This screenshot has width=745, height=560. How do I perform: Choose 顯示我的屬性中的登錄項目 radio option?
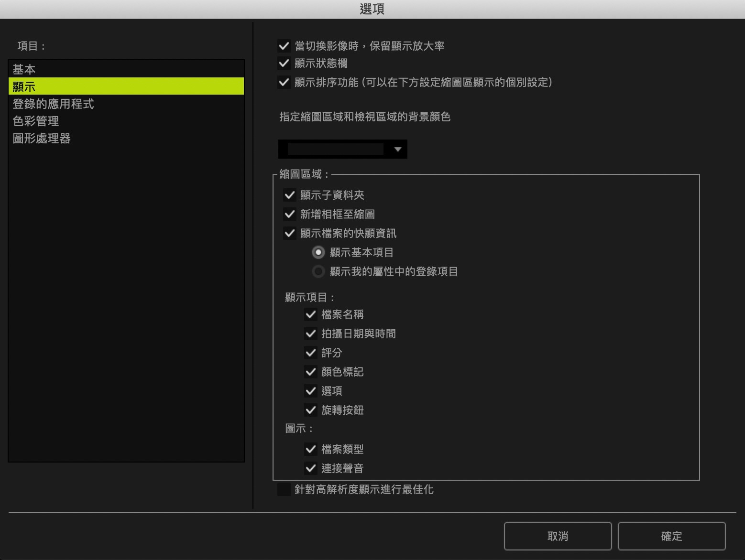pos(318,271)
